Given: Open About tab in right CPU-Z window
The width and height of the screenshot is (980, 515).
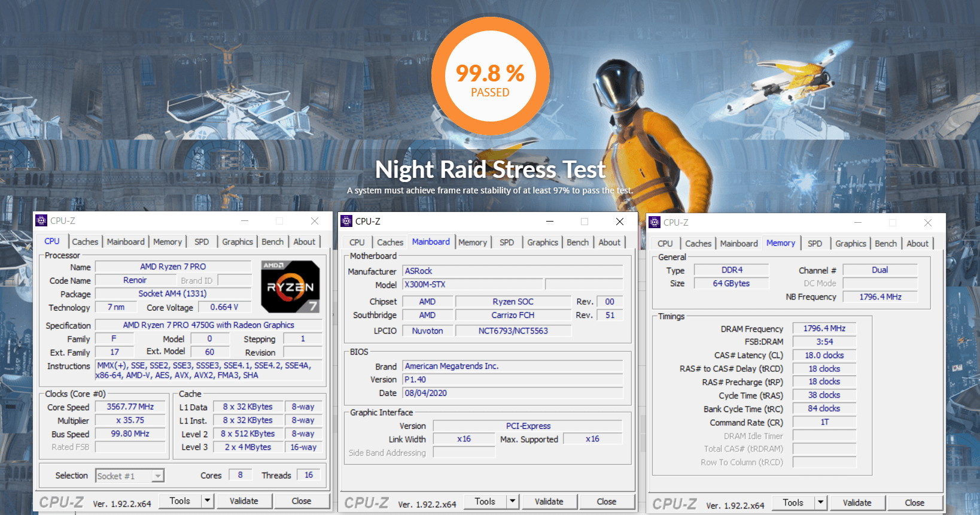Looking at the screenshot, I should (918, 243).
